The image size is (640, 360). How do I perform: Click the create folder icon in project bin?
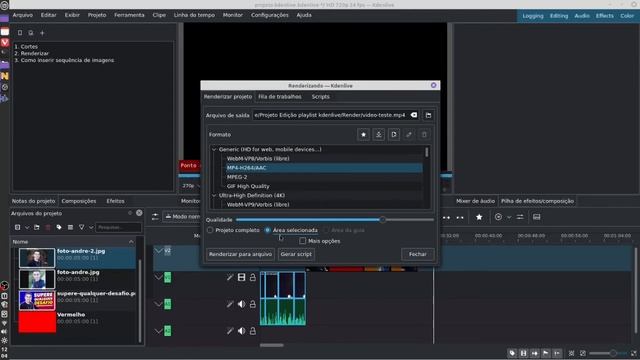pyautogui.click(x=37, y=227)
